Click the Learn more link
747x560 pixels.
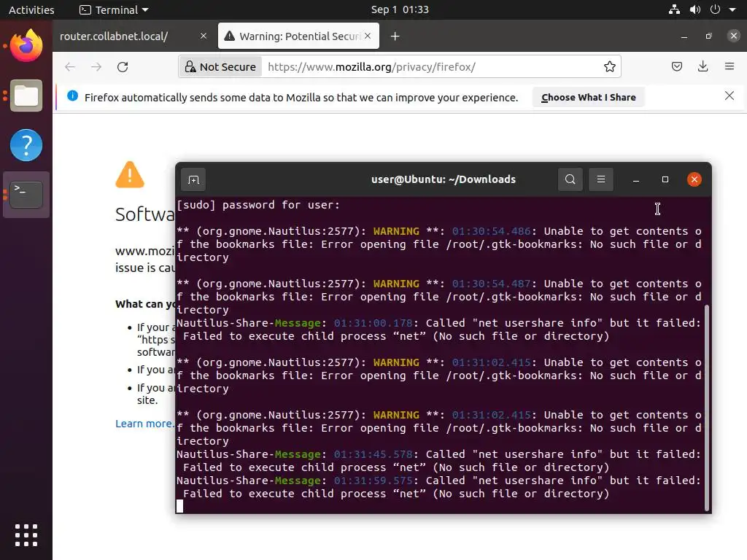coord(144,424)
